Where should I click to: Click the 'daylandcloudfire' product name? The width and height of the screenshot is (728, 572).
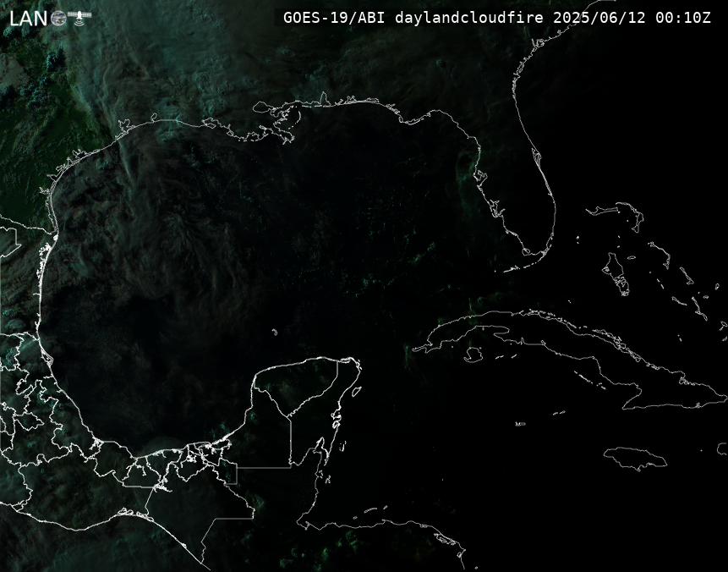[x=469, y=18]
